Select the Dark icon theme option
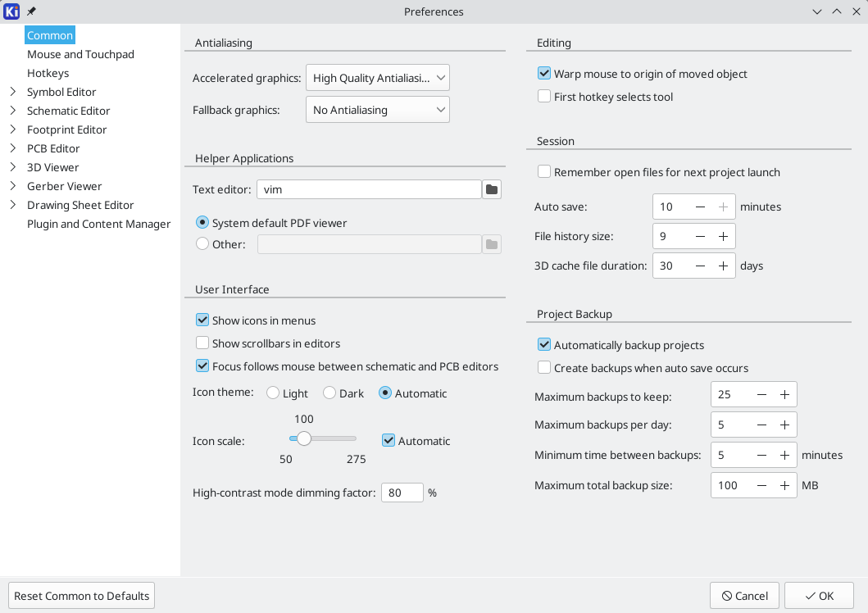 point(329,393)
